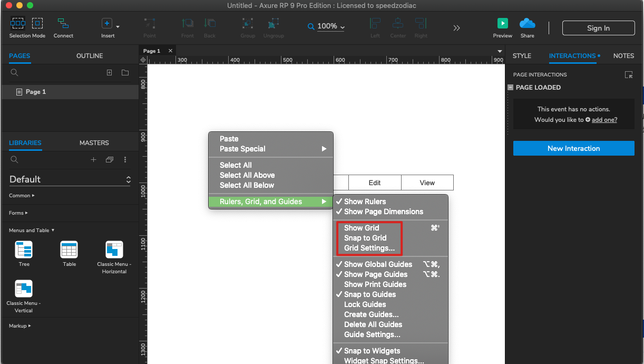The height and width of the screenshot is (364, 644).
Task: Choose Select All Below
Action: (x=271, y=185)
